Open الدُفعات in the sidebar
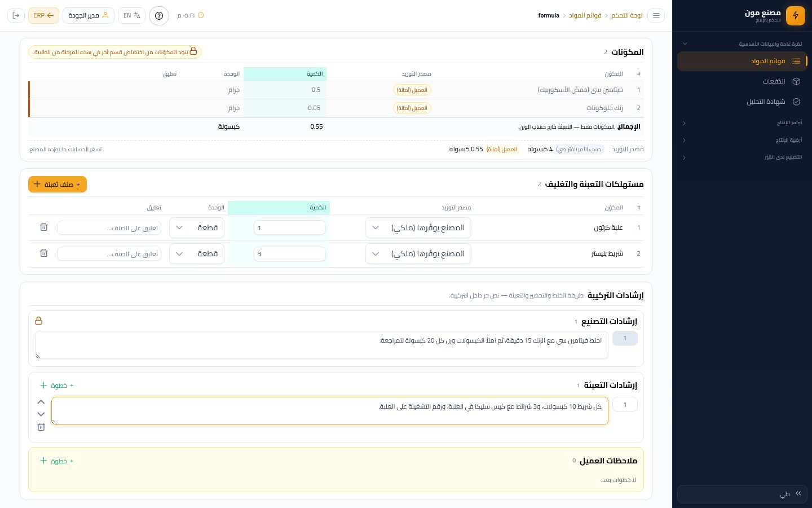This screenshot has width=812, height=508. 742,81
